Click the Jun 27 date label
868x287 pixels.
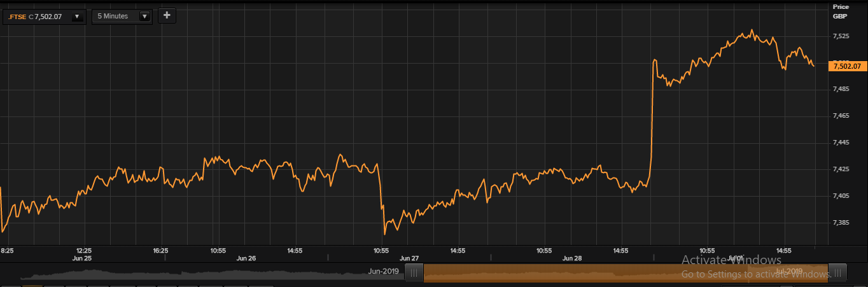pyautogui.click(x=409, y=258)
